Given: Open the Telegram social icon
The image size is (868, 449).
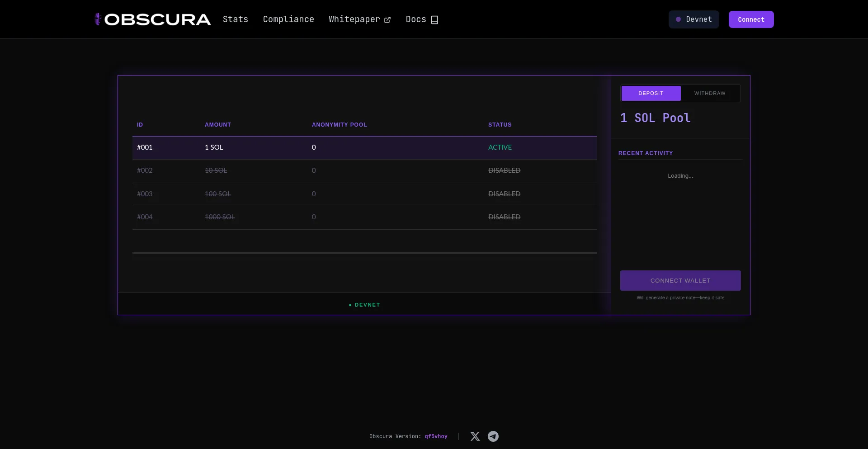Looking at the screenshot, I should (493, 436).
